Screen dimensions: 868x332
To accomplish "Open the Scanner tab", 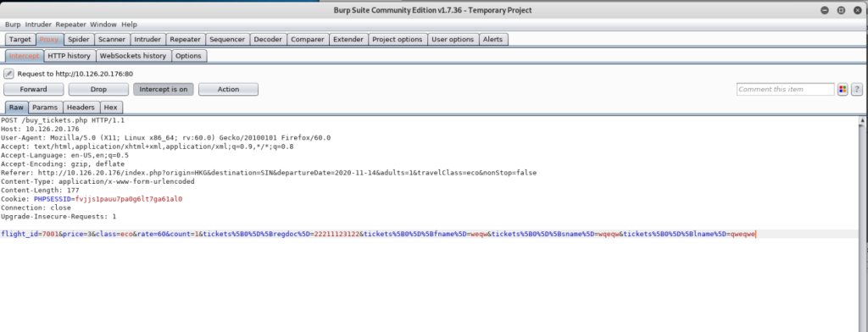I will (x=112, y=39).
